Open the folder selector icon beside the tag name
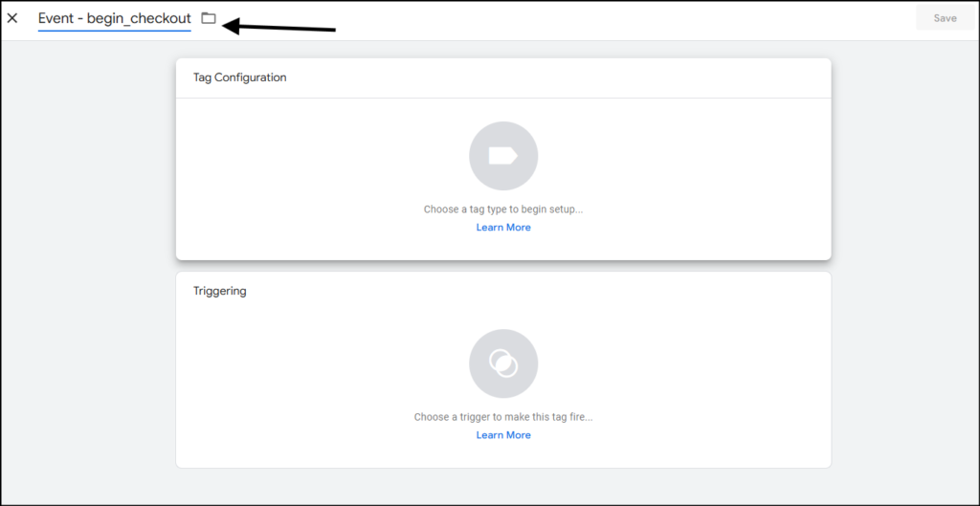Viewport: 980px width, 506px height. (208, 18)
